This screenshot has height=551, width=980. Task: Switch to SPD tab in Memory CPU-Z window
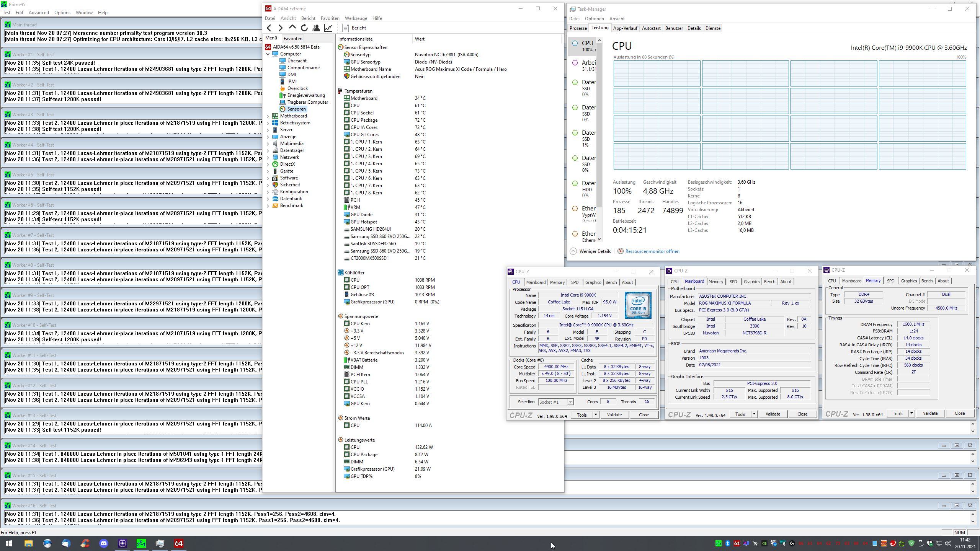890,281
